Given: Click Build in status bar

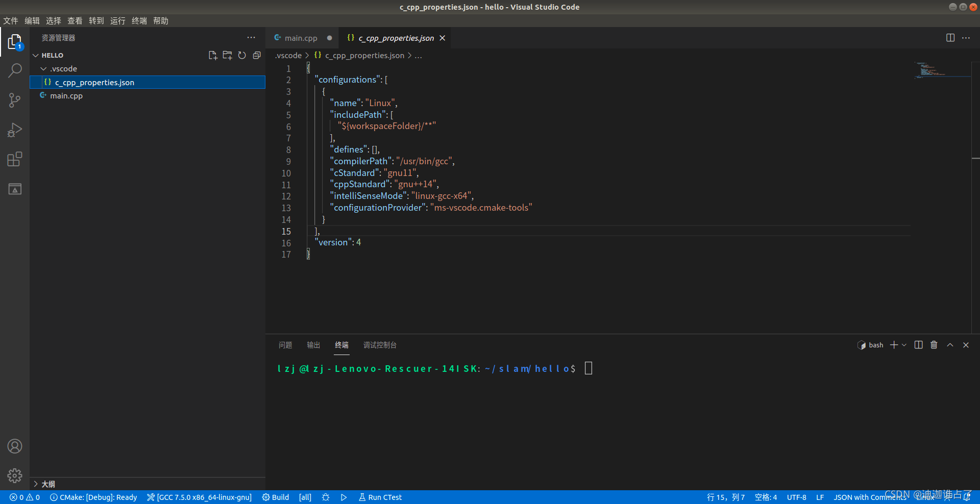Looking at the screenshot, I should point(276,497).
